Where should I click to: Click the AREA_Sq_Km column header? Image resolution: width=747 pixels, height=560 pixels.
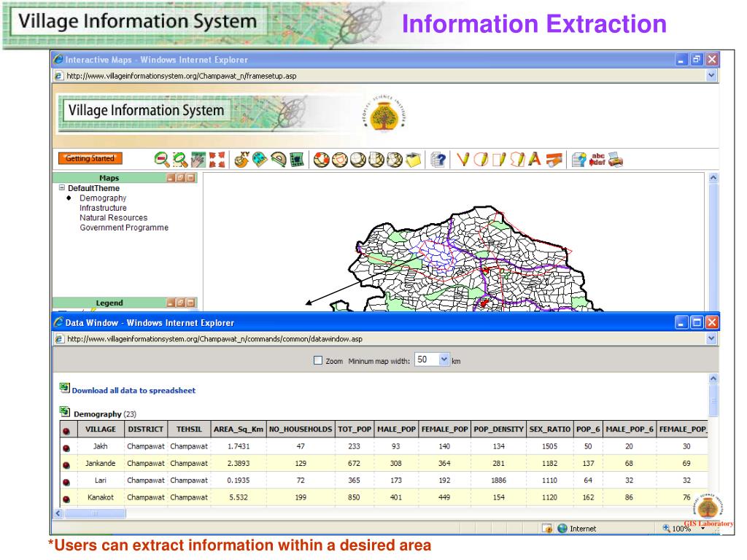click(x=239, y=429)
